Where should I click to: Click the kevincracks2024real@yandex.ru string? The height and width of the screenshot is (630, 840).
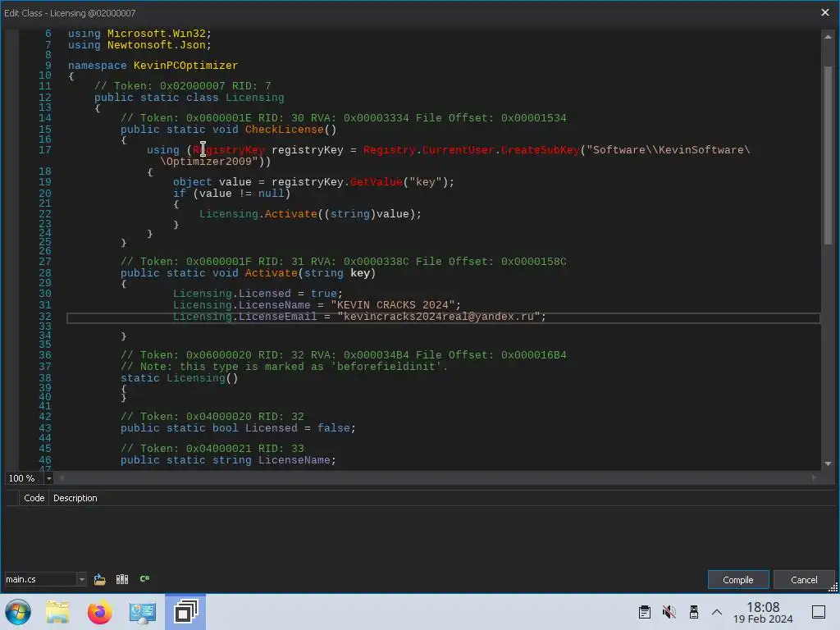click(438, 317)
